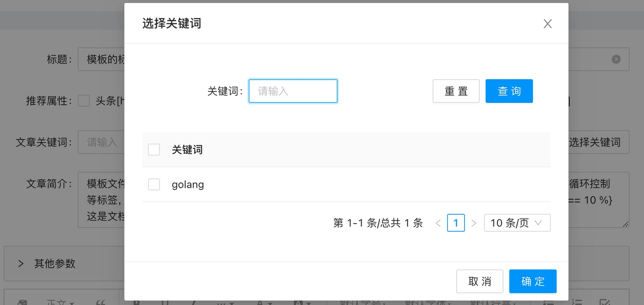Tick the select-all checkbox in 关键词 header
This screenshot has width=644, height=305.
pos(154,149)
